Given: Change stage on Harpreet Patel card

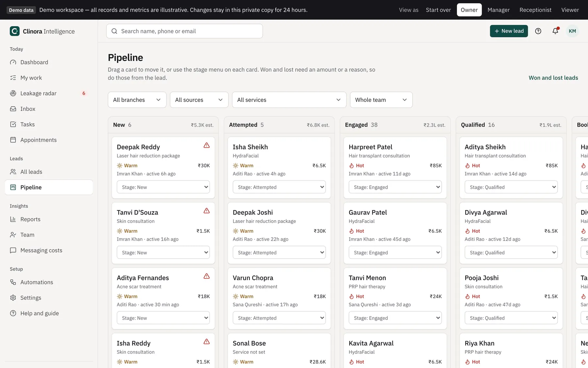Looking at the screenshot, I should (x=395, y=187).
